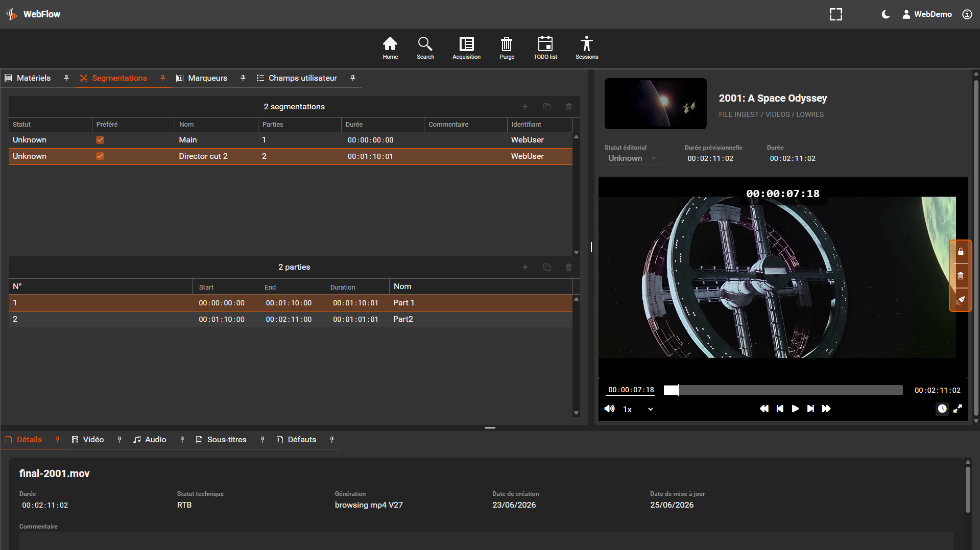Click the WebFlow logo
The image size is (980, 550).
33,14
